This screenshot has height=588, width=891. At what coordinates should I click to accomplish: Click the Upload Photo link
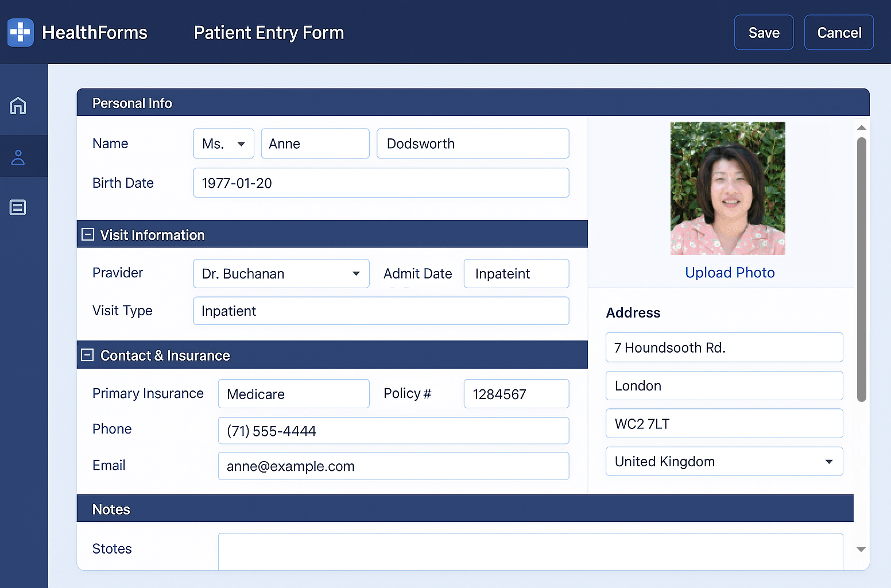[x=730, y=273]
